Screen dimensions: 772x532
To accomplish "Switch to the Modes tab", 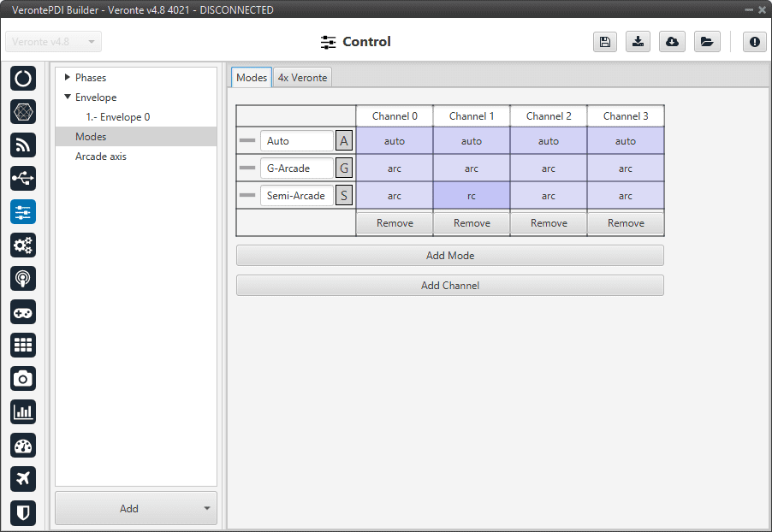I will (x=252, y=77).
